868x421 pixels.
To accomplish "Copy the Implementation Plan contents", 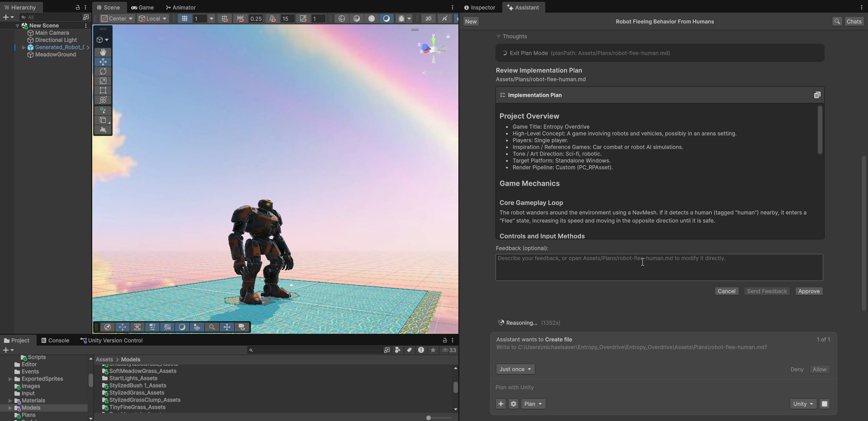I will pos(817,95).
